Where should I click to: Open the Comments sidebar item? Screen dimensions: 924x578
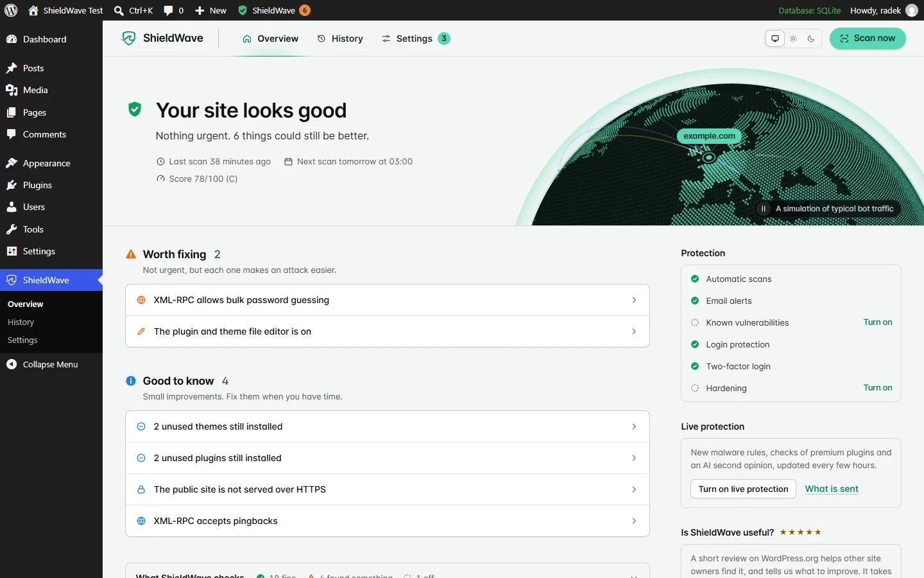pyautogui.click(x=51, y=134)
